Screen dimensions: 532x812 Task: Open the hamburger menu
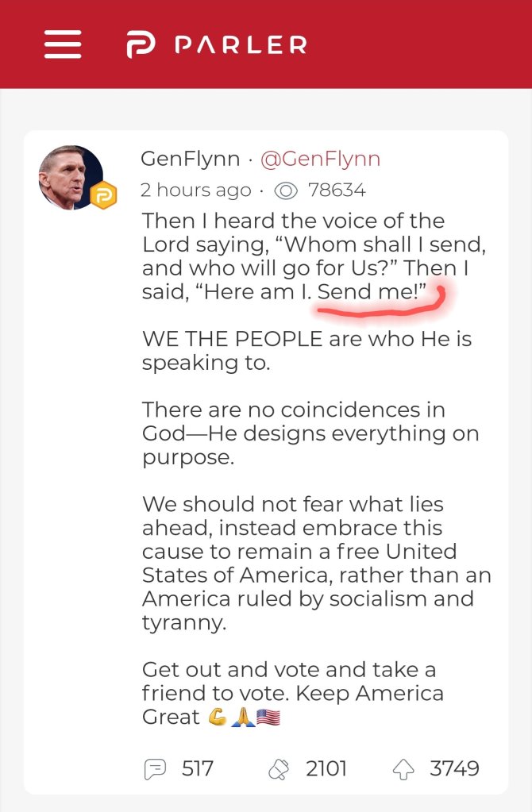63,44
